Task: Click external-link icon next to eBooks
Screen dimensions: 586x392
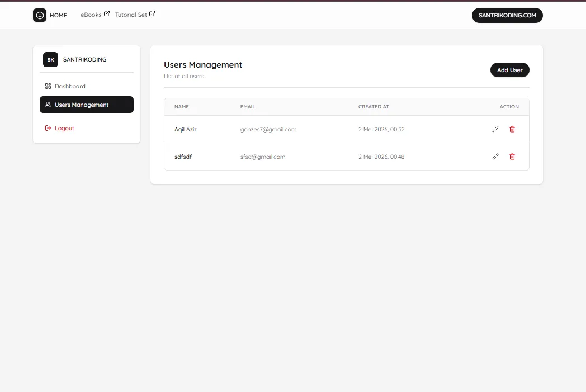Action: pyautogui.click(x=106, y=13)
